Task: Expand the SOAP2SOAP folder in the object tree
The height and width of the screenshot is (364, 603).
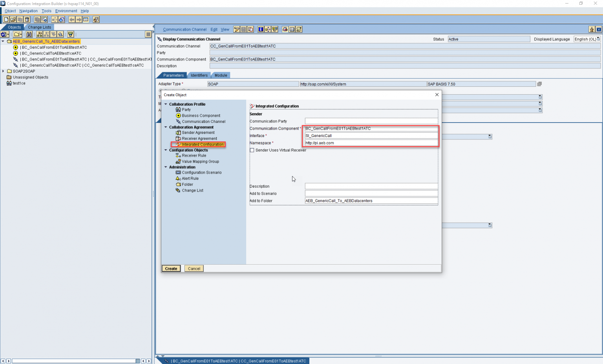Action: point(4,71)
